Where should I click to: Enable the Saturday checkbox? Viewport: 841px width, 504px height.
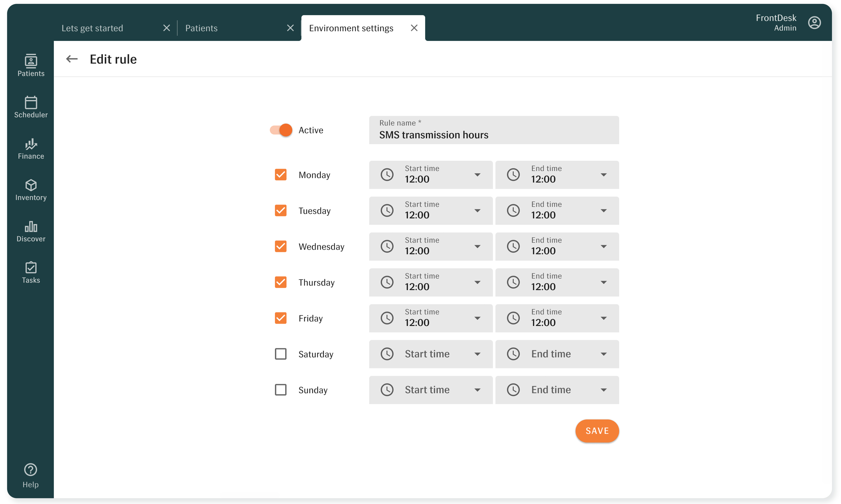[x=280, y=354]
